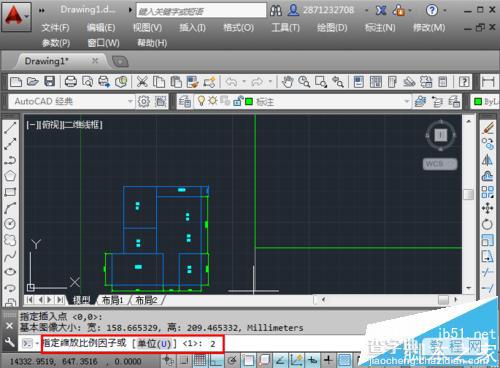Screen dimensions: 500x368
Task: Expand the Quick Access toolbar arrows
Action: coord(41,11)
